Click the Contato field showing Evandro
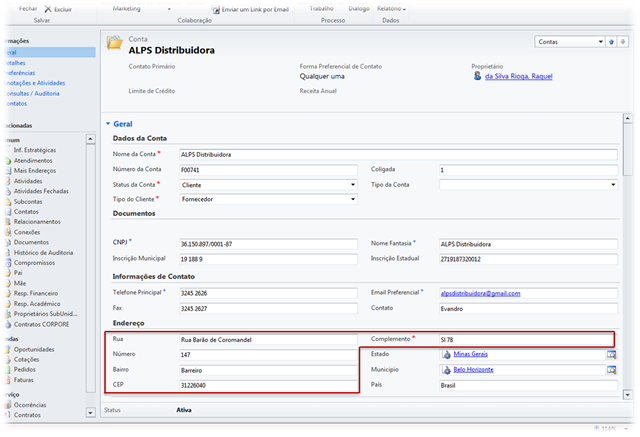Viewport: 640px width, 437px height. 528,309
